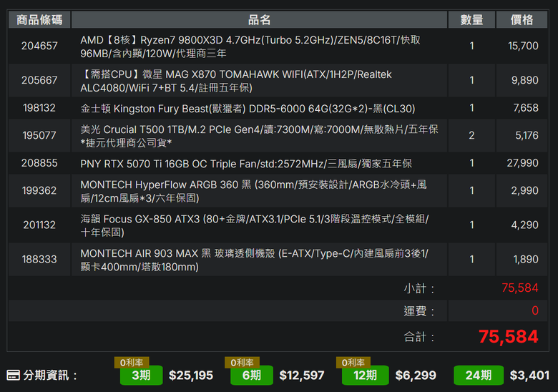Click the bold total 75,584 in 合計 row
This screenshot has width=558, height=392.
pyautogui.click(x=508, y=336)
